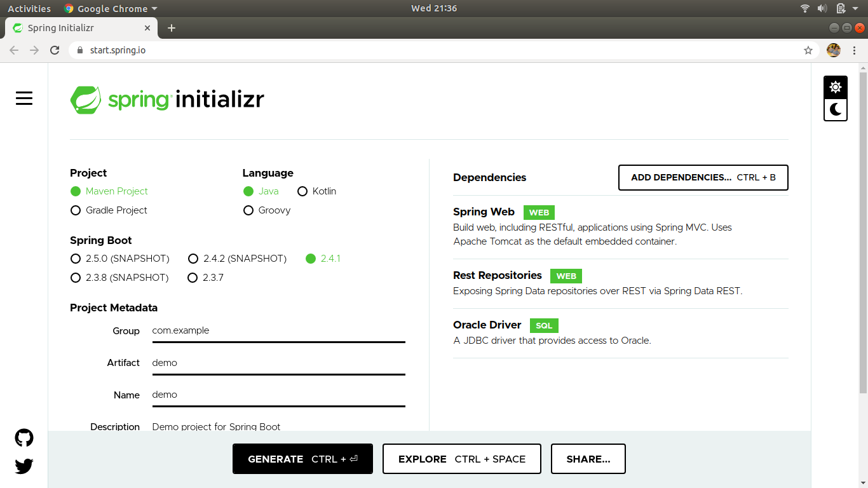Open the clipboard indicator in top bar
The image size is (868, 488).
[841, 8]
